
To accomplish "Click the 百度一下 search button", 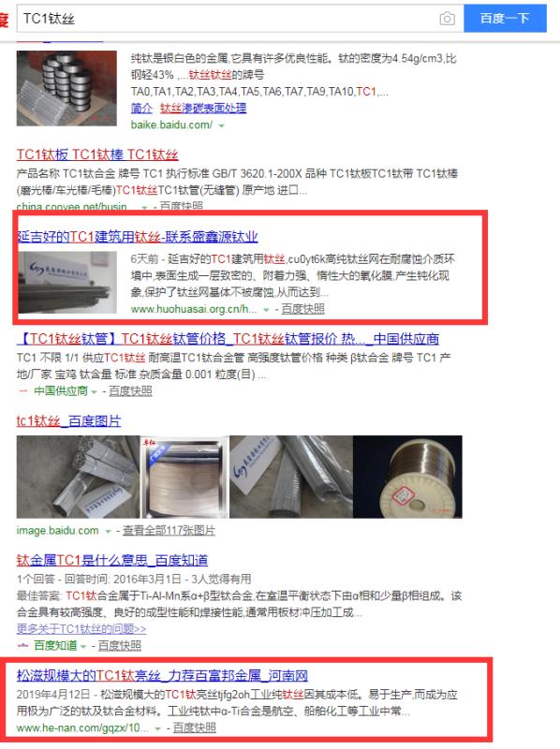I will (x=505, y=18).
